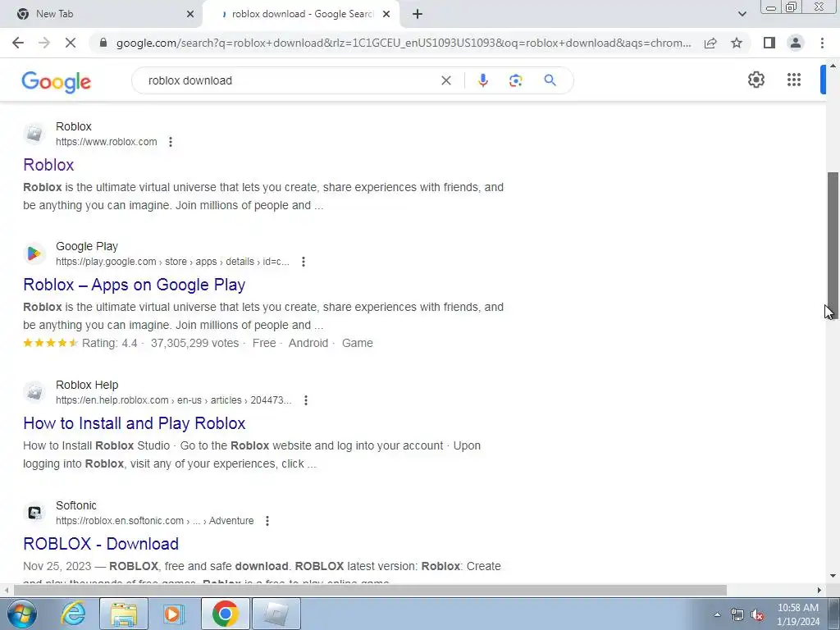The height and width of the screenshot is (630, 840).
Task: Click the muted volume icon in system tray
Action: (x=757, y=615)
